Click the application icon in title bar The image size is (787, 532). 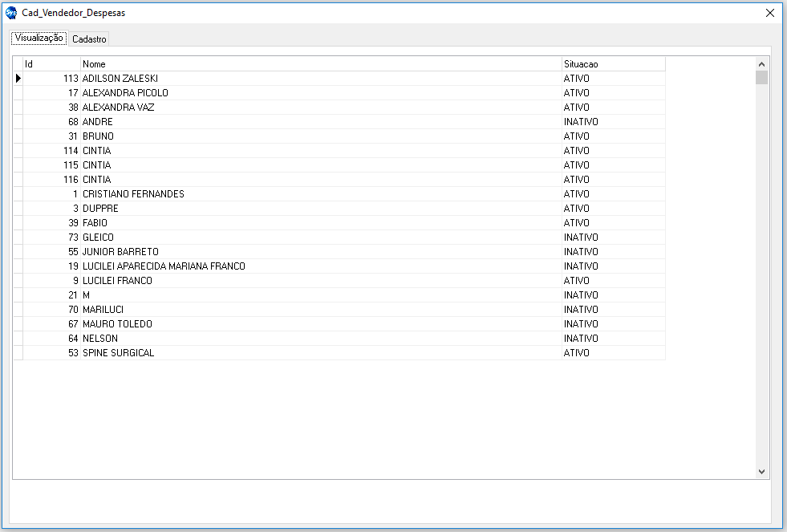(11, 13)
